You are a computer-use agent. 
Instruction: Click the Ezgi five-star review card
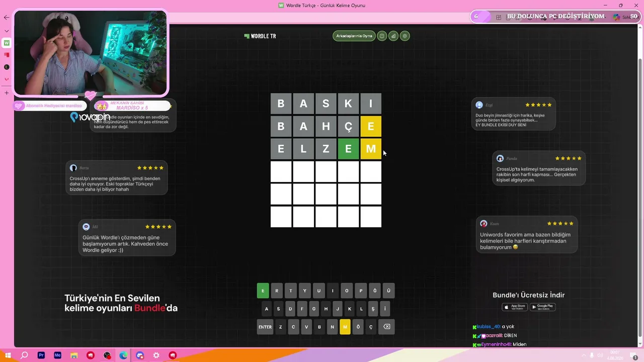tap(514, 114)
